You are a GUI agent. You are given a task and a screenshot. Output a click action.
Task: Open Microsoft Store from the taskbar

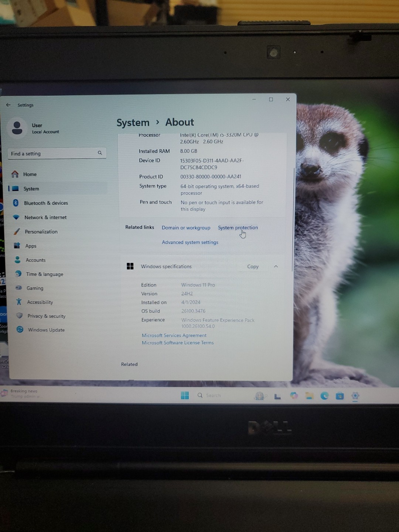click(340, 396)
